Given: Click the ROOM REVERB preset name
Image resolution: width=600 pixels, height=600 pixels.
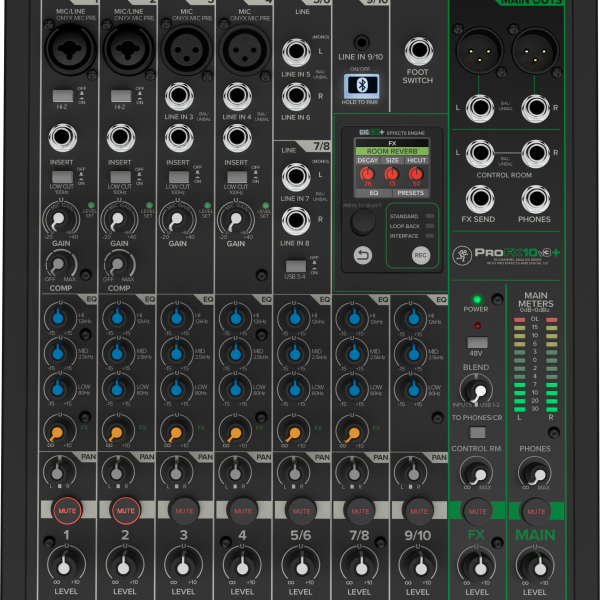Looking at the screenshot, I should (x=392, y=151).
